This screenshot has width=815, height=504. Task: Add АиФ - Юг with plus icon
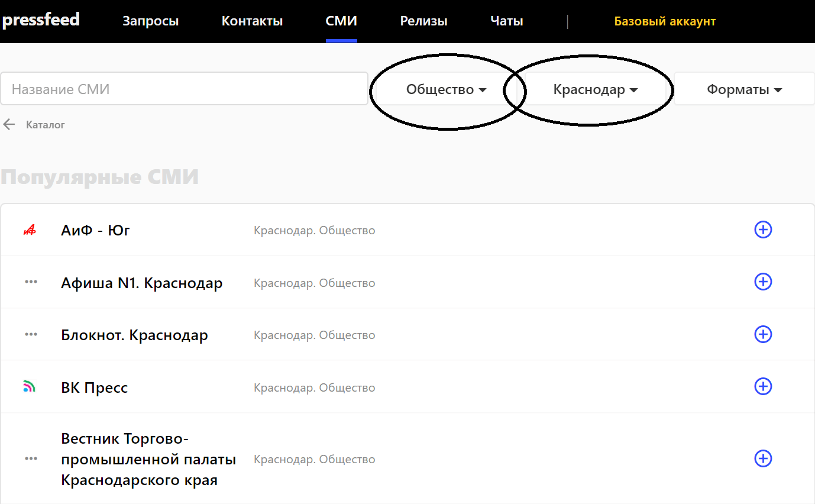(x=763, y=230)
